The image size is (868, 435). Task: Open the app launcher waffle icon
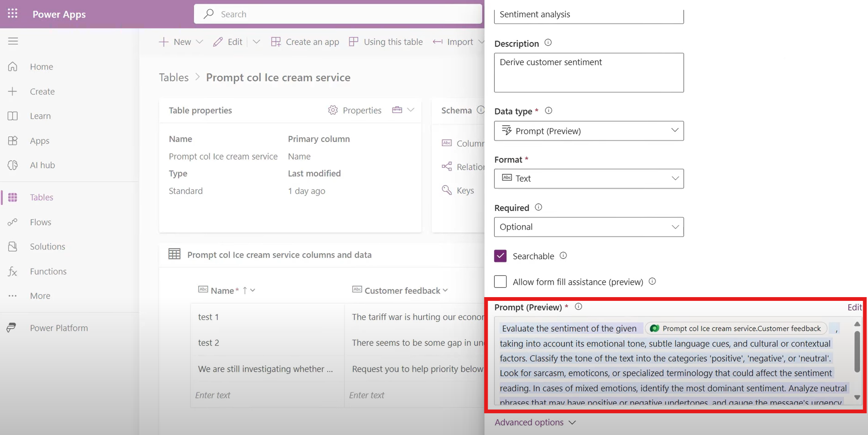pos(12,13)
